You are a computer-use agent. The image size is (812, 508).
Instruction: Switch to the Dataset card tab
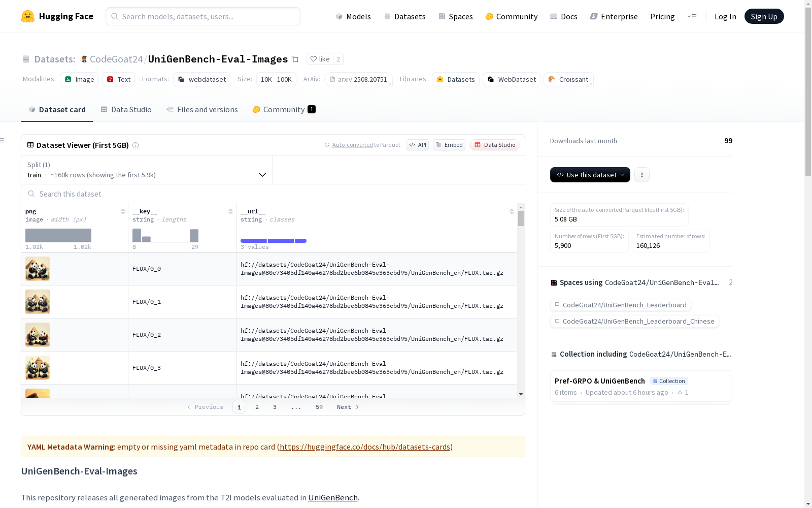point(57,110)
